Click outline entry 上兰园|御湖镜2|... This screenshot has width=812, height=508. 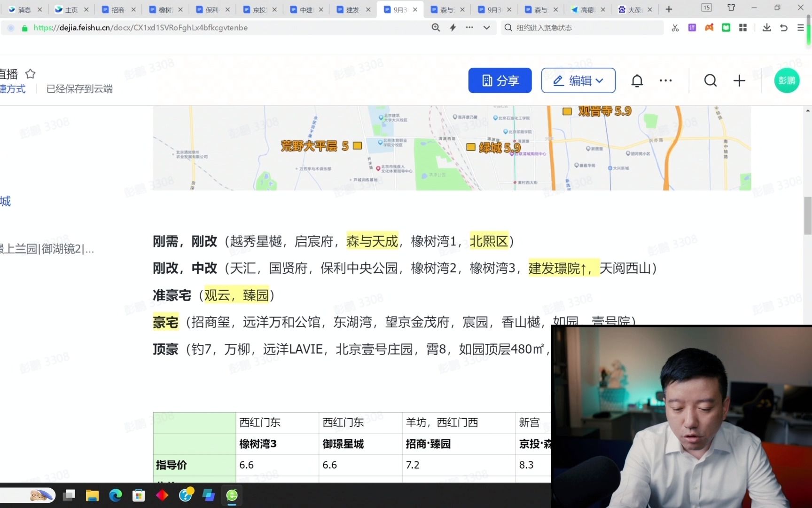47,249
